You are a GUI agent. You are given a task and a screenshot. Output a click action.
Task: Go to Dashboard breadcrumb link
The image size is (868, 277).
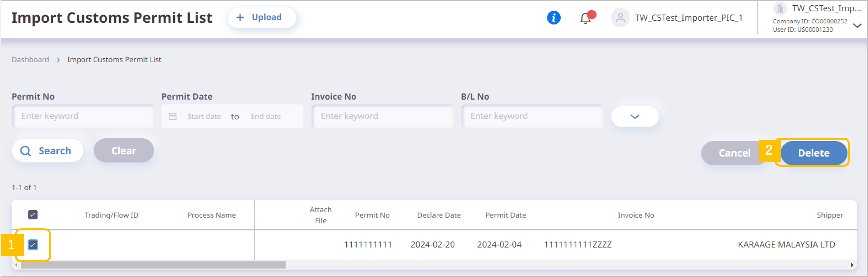[30, 59]
